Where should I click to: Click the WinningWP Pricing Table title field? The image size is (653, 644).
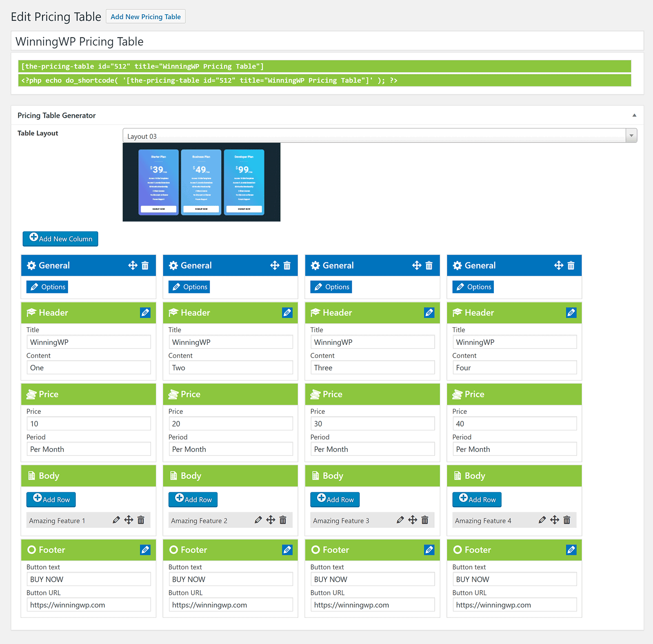tap(327, 41)
